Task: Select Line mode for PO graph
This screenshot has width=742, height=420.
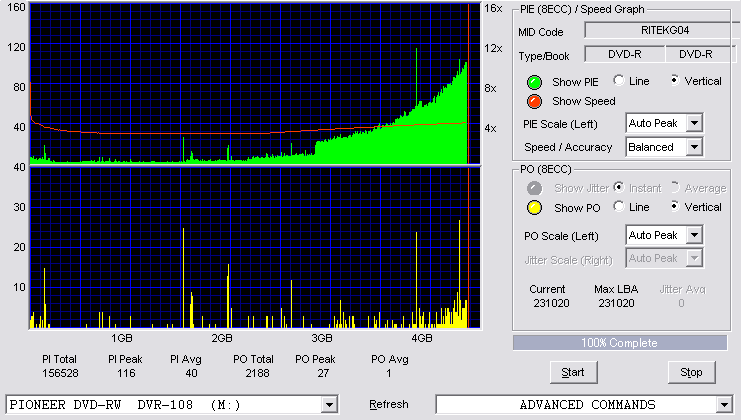Action: (x=618, y=206)
